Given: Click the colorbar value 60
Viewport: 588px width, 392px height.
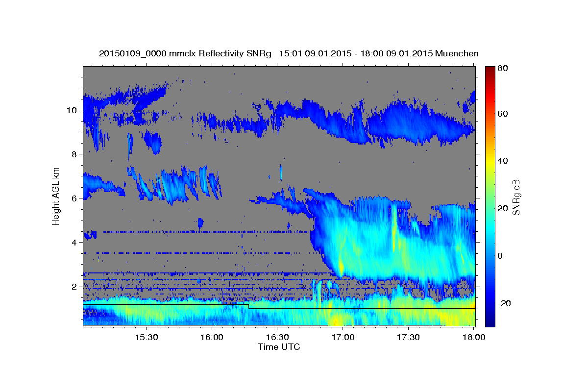Looking at the screenshot, I should [503, 114].
